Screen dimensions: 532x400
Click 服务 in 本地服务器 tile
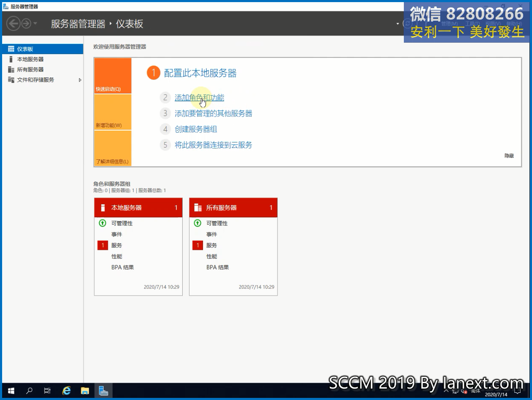(x=117, y=245)
